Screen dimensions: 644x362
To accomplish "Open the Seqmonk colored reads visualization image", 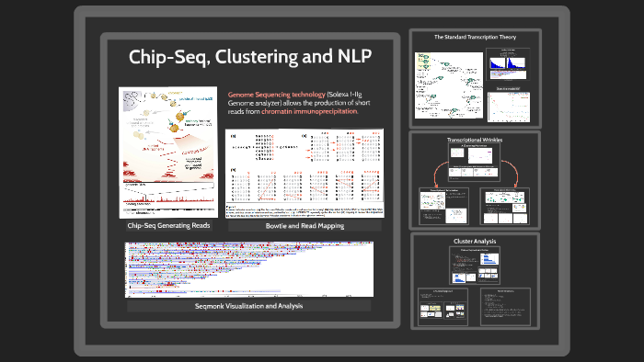I will pos(249,269).
